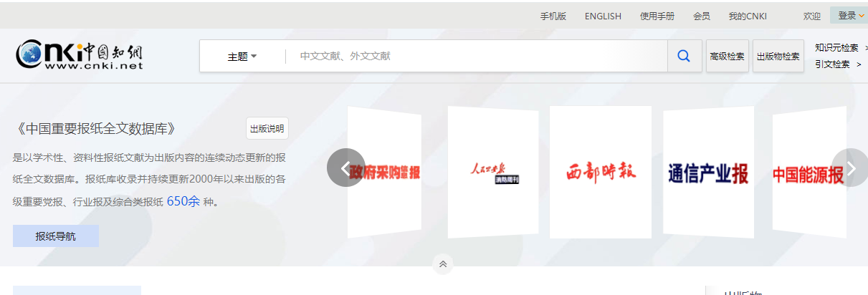Image resolution: width=868 pixels, height=295 pixels.
Task: Open the 知识元检索 link
Action: coord(836,48)
